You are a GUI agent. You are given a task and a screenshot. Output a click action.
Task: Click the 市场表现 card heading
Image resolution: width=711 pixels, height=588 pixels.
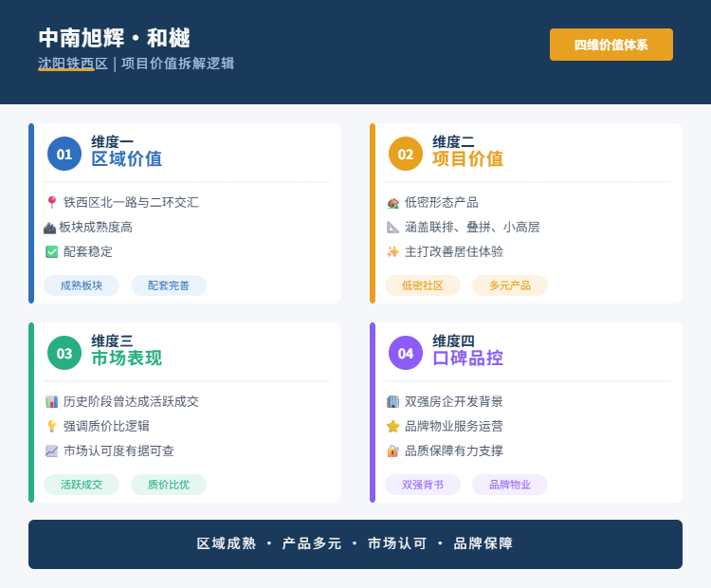(127, 358)
